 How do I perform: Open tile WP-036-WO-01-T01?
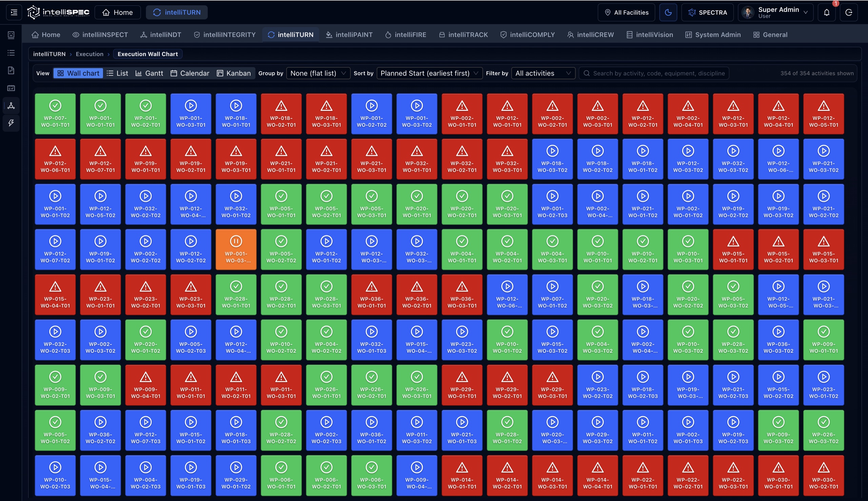click(371, 294)
